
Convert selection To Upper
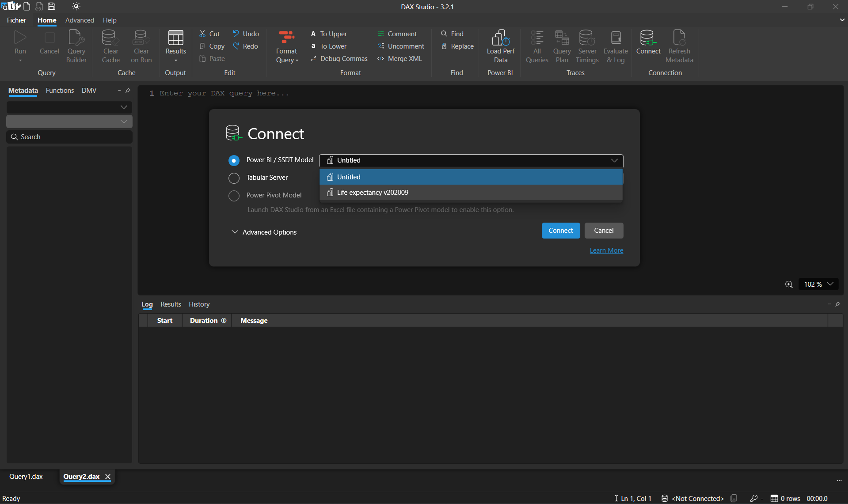pyautogui.click(x=329, y=34)
